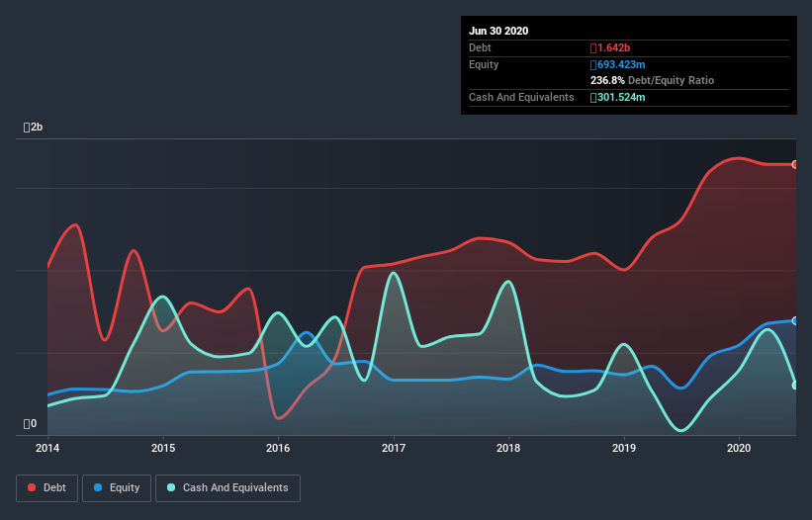Click the red Debt legend dot

click(32, 487)
